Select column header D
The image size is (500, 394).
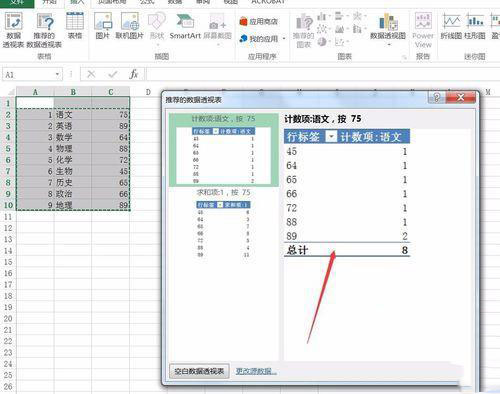tap(148, 92)
